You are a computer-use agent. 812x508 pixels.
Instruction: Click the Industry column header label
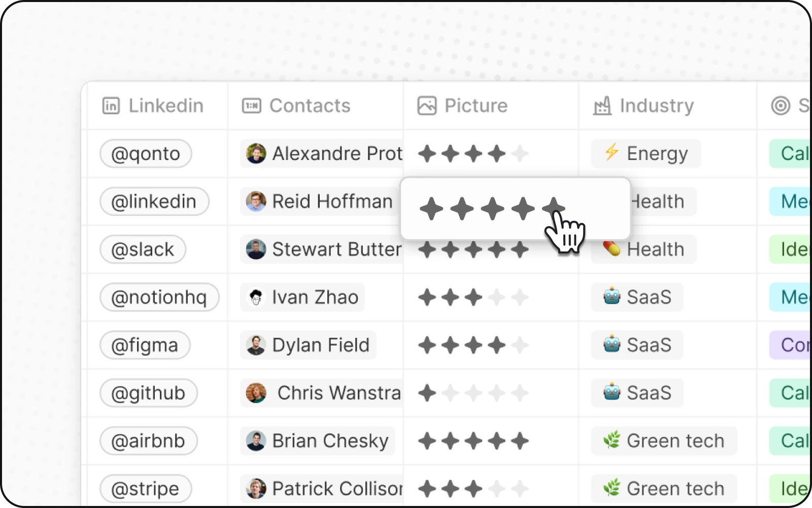(657, 106)
